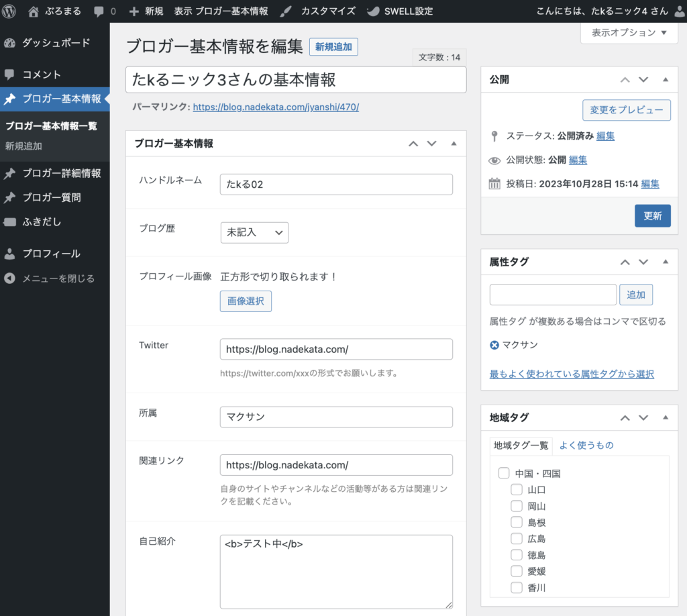Expand 表示オプション panel
Viewport: 687px width, 616px height.
(x=629, y=32)
